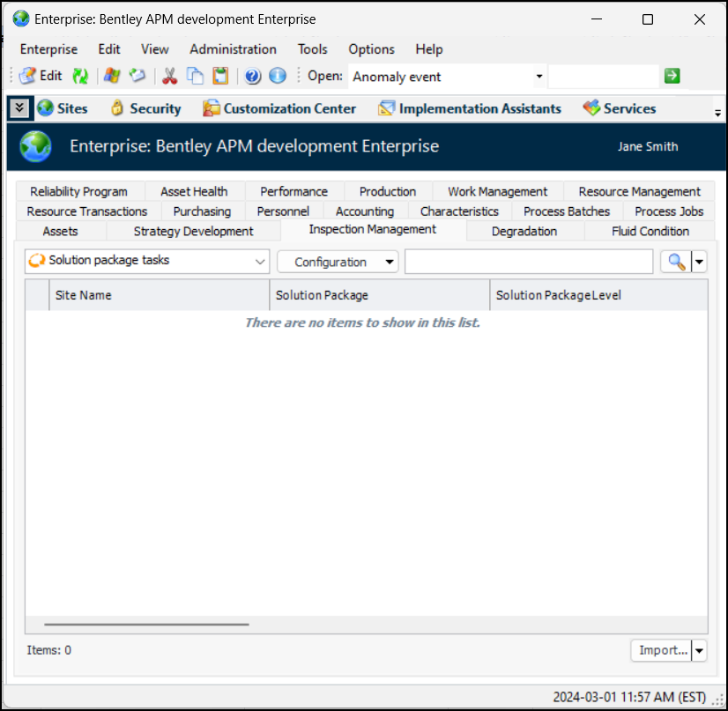Click the Paste clipboard icon
728x711 pixels.
tap(220, 76)
